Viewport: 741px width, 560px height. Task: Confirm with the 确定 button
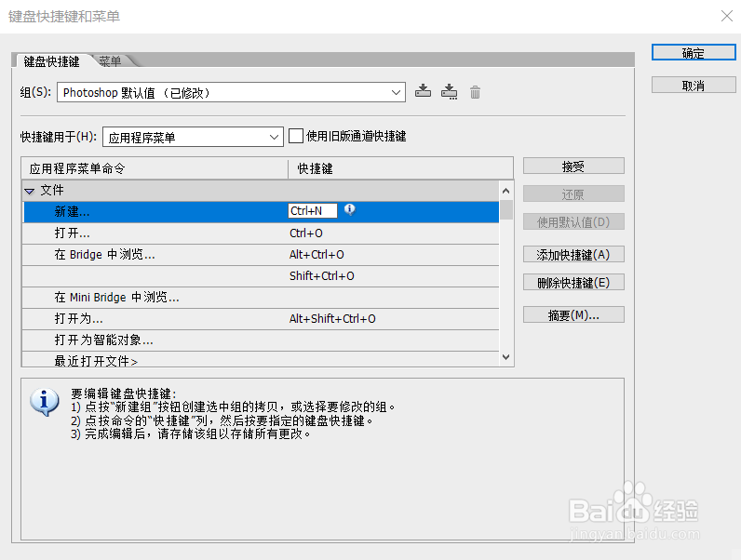click(694, 52)
